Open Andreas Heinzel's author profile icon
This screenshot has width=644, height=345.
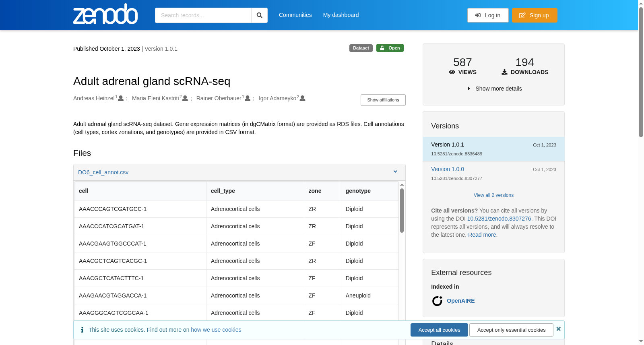point(121,98)
